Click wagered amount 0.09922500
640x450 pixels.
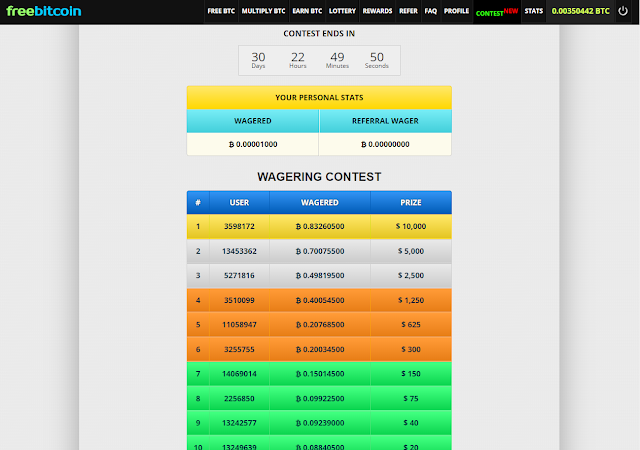click(320, 398)
